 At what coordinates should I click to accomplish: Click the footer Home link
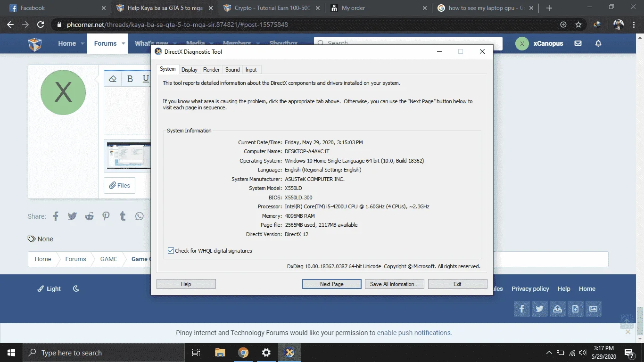587,289
